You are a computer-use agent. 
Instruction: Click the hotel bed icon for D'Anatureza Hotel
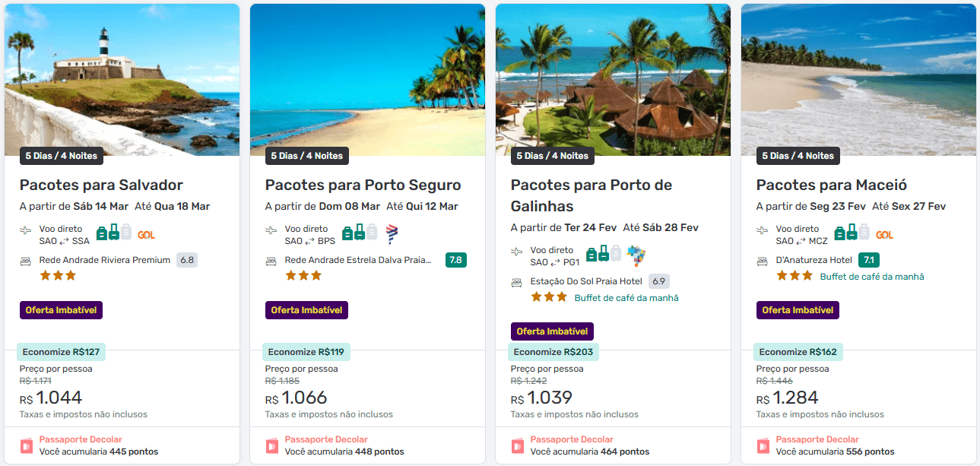(x=763, y=261)
